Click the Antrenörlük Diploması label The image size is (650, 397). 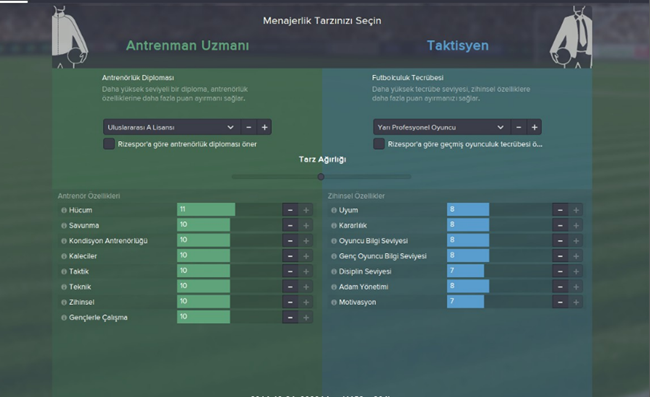[138, 77]
